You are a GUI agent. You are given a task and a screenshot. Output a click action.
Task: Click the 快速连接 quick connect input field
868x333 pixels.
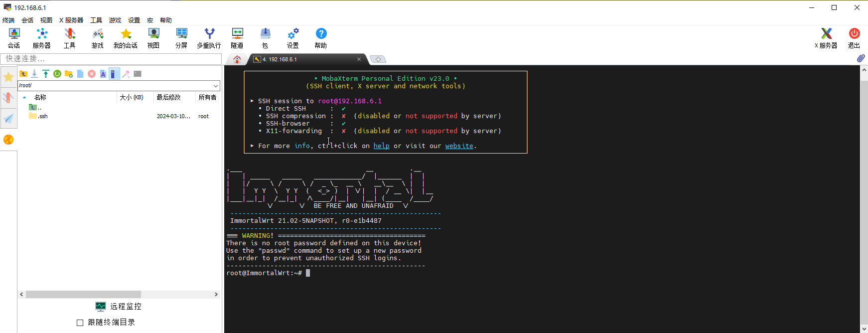pos(111,59)
